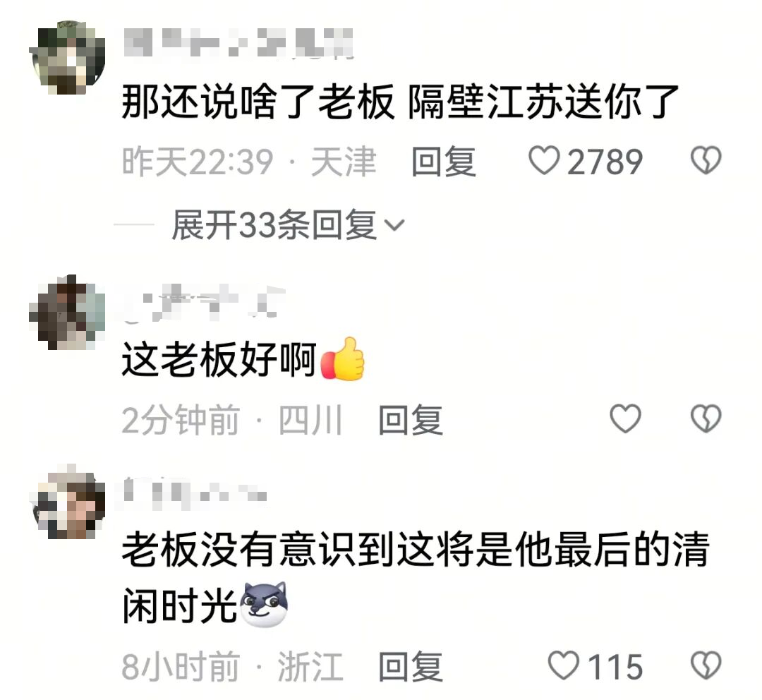Screen dimensions: 762x700
Task: Expand 展开33条回复 replies
Action: tap(288, 225)
